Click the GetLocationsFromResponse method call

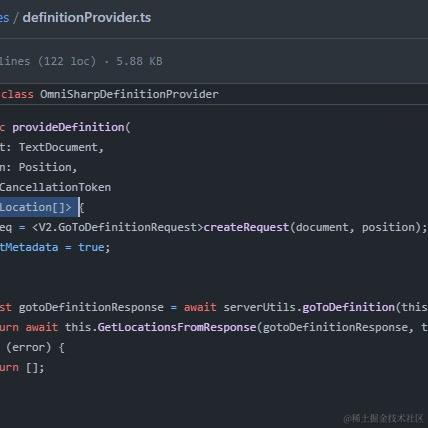tap(177, 327)
